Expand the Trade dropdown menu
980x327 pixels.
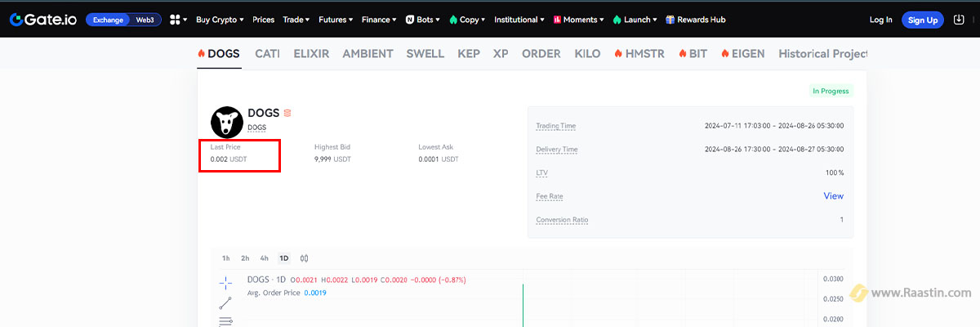(x=296, y=20)
